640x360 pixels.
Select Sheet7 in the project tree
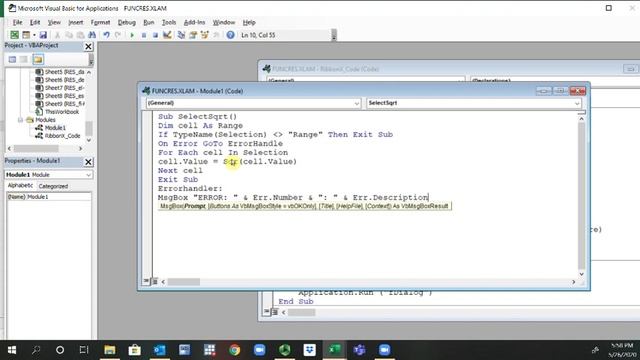coord(60,88)
